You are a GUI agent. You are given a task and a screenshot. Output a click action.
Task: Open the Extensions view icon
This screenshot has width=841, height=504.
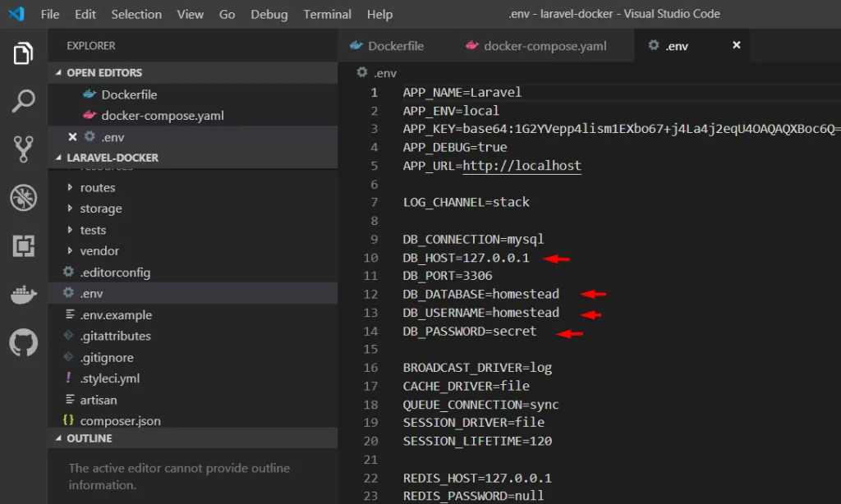point(23,246)
